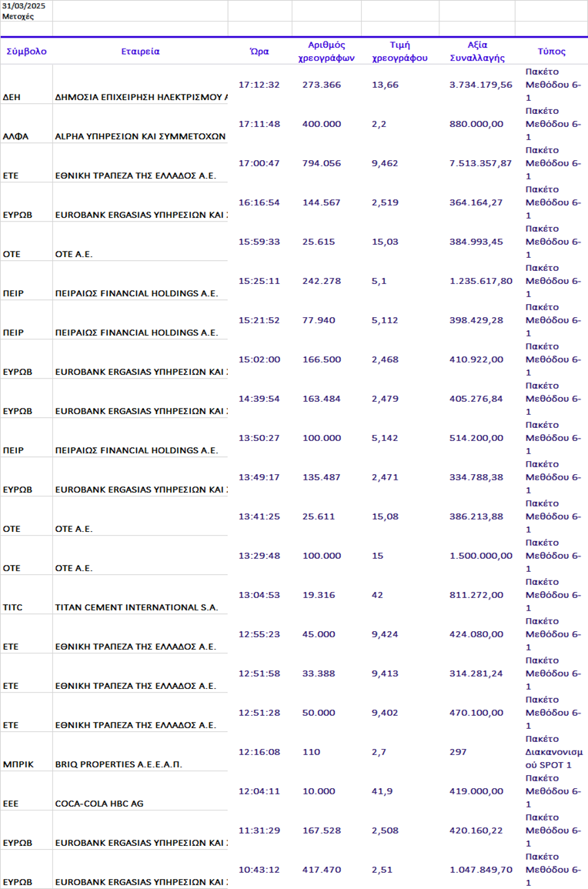
Task: Select the time cell 17:00:47
Action: tap(259, 162)
